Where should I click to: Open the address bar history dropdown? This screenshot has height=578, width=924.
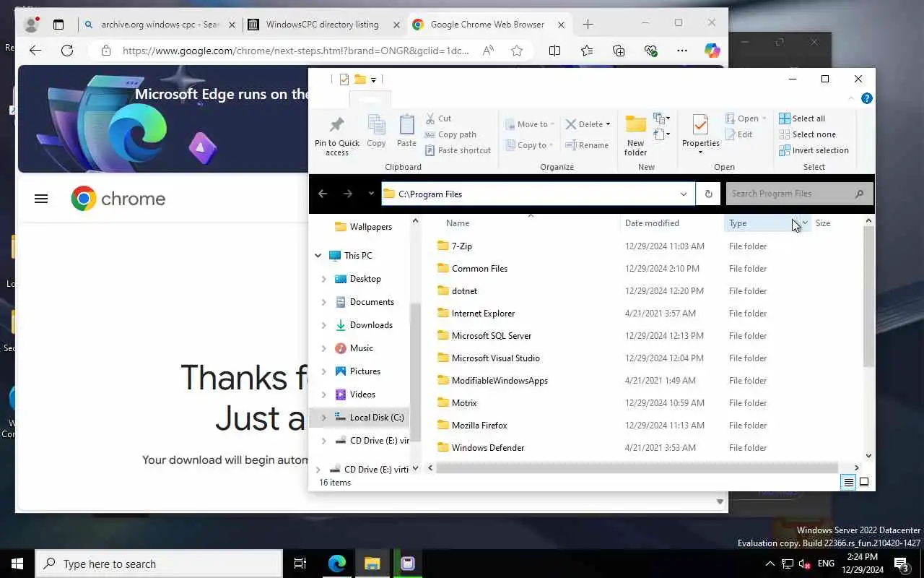click(683, 194)
